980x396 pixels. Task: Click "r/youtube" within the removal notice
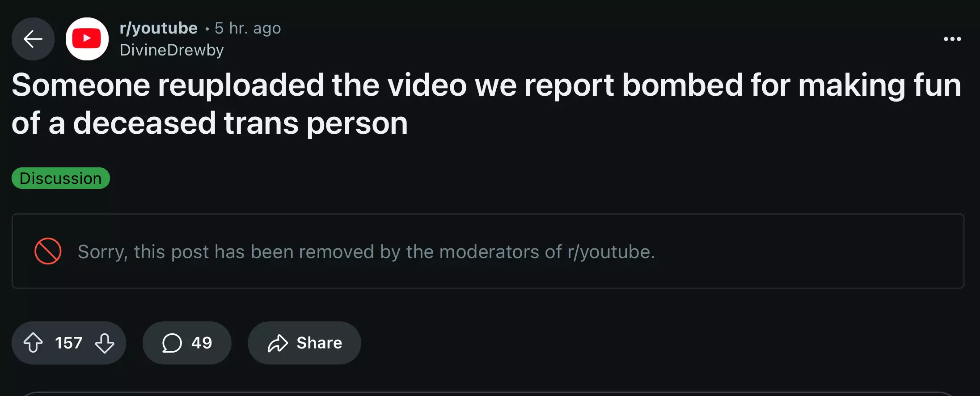[x=611, y=251]
